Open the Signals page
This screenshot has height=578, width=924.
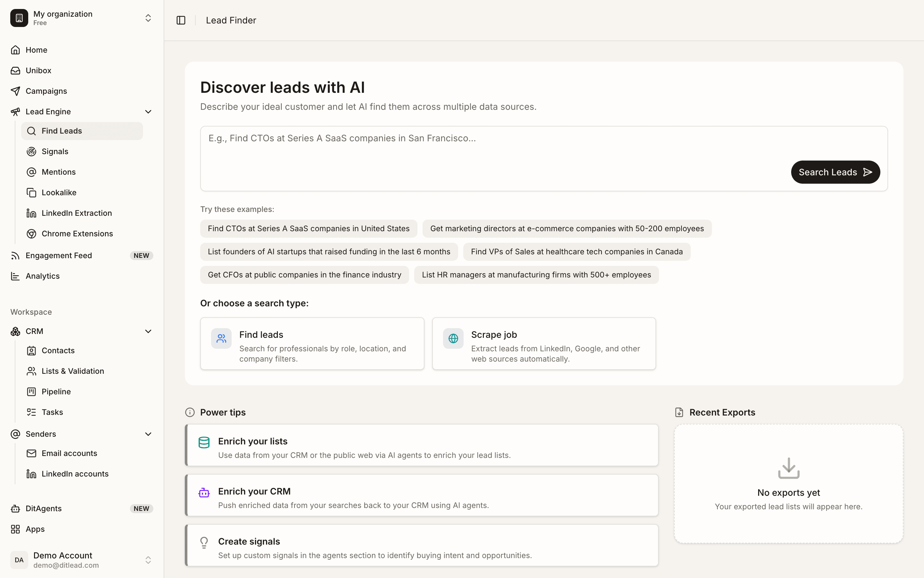click(x=82, y=152)
